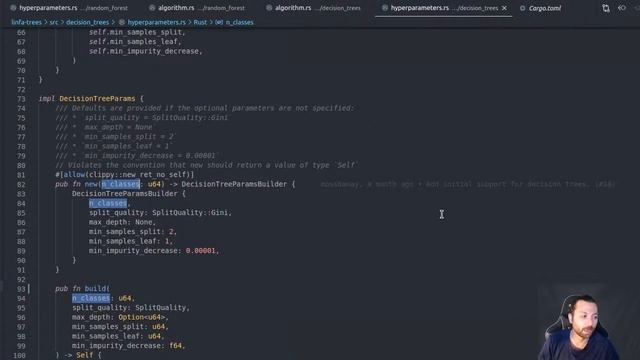Screen dimensions: 640x360
Task: Click the highlighted n_classes parameter on line 82
Action: point(120,184)
